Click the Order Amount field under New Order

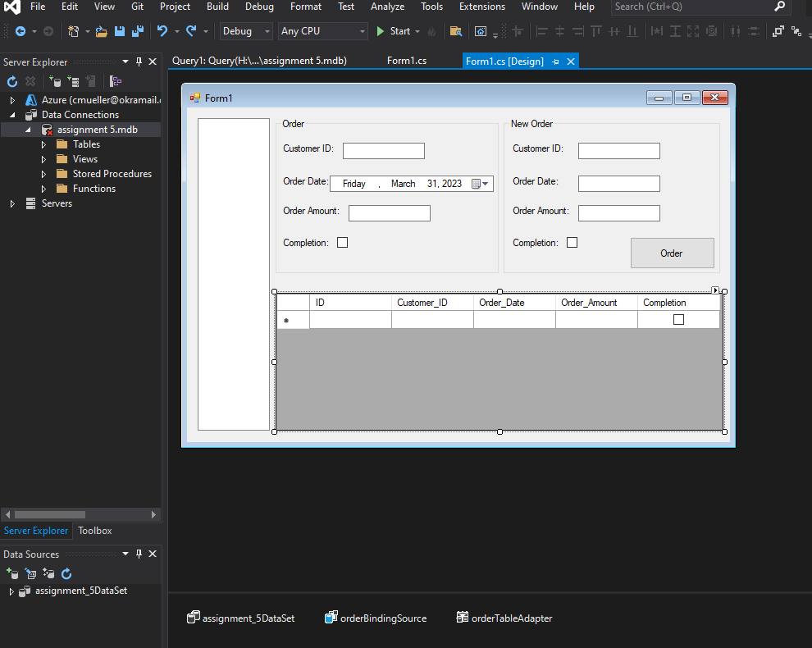[x=618, y=213]
